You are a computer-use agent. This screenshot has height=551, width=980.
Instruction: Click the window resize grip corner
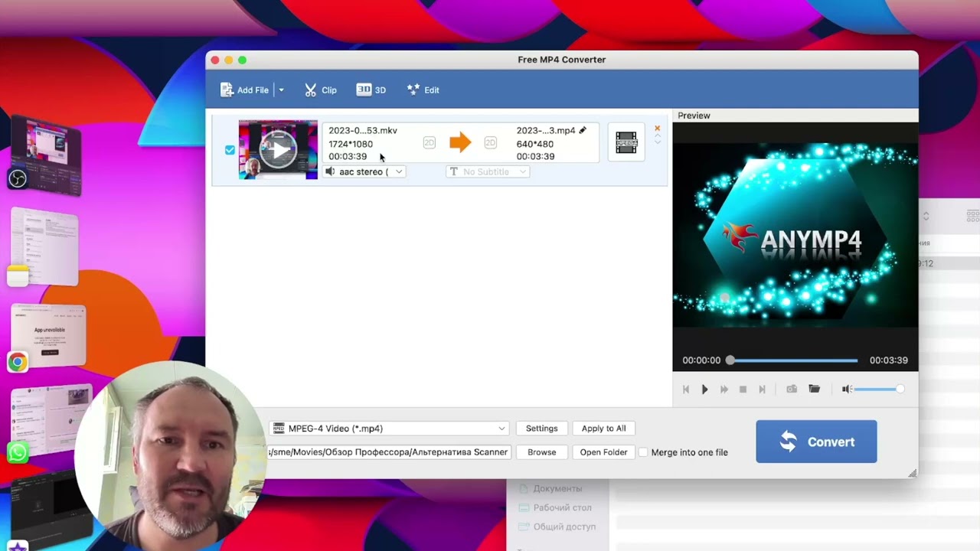click(x=913, y=473)
